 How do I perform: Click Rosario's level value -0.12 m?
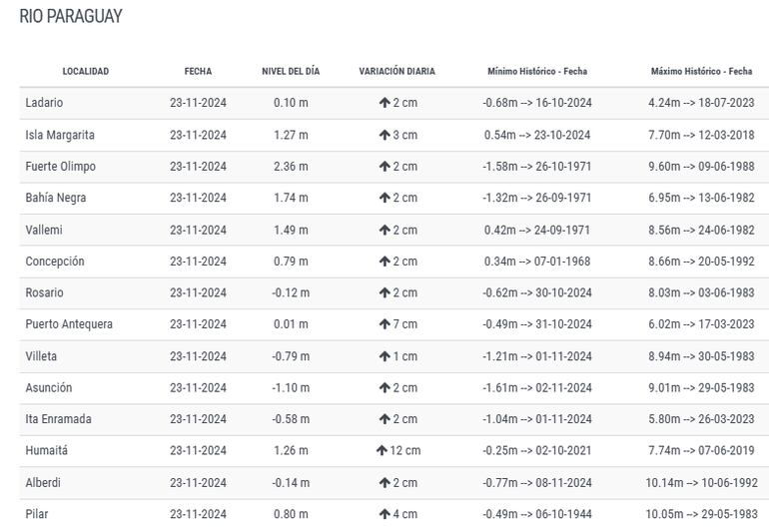pyautogui.click(x=291, y=293)
